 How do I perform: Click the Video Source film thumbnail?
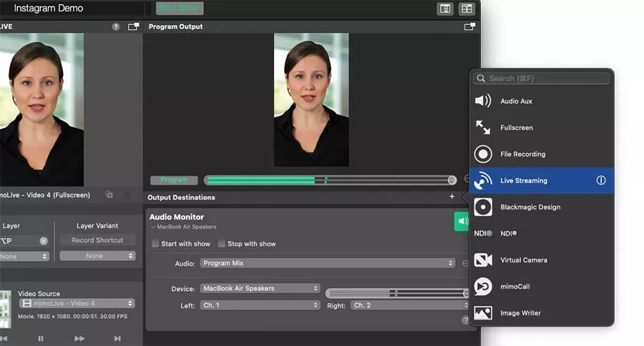[5, 309]
